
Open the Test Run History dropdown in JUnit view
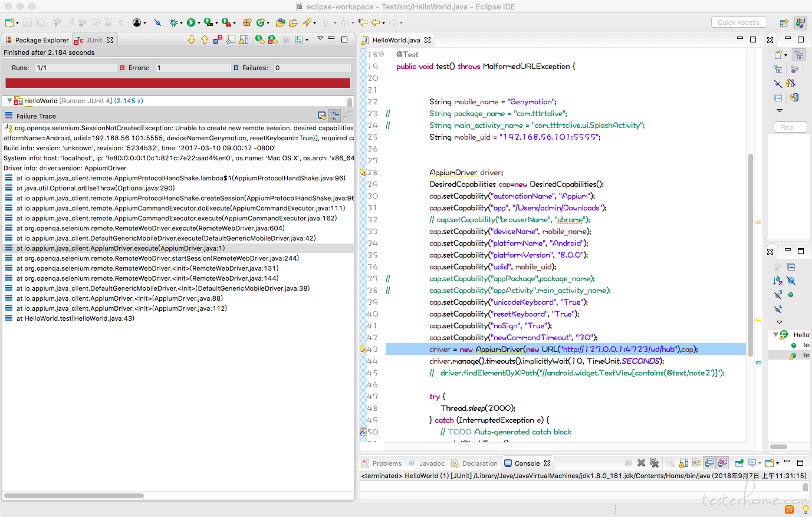click(307, 40)
